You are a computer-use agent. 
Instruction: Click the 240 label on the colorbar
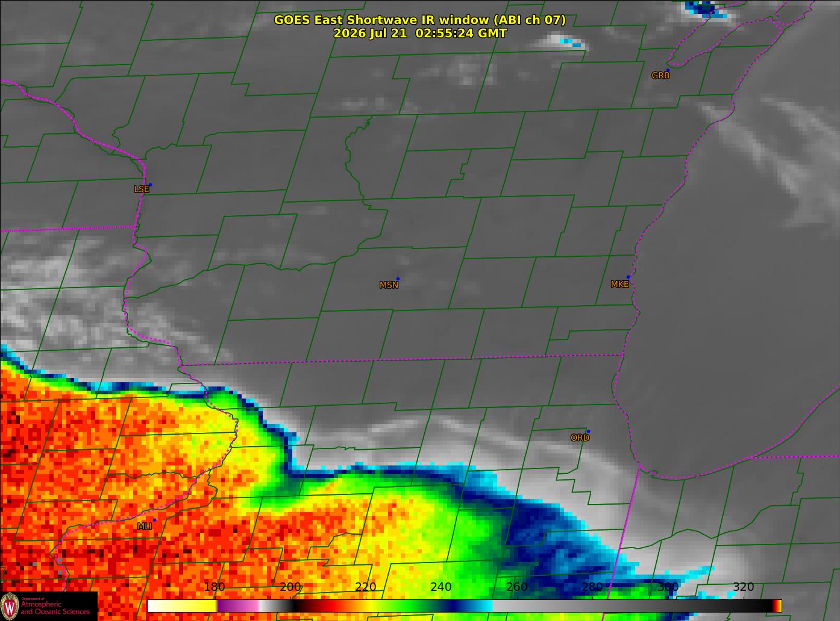[441, 587]
